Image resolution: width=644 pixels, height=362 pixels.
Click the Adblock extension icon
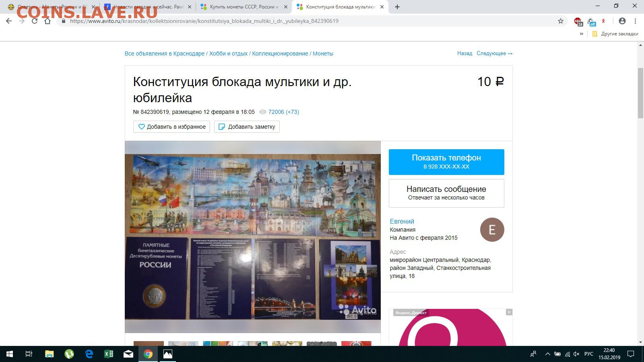pyautogui.click(x=578, y=21)
